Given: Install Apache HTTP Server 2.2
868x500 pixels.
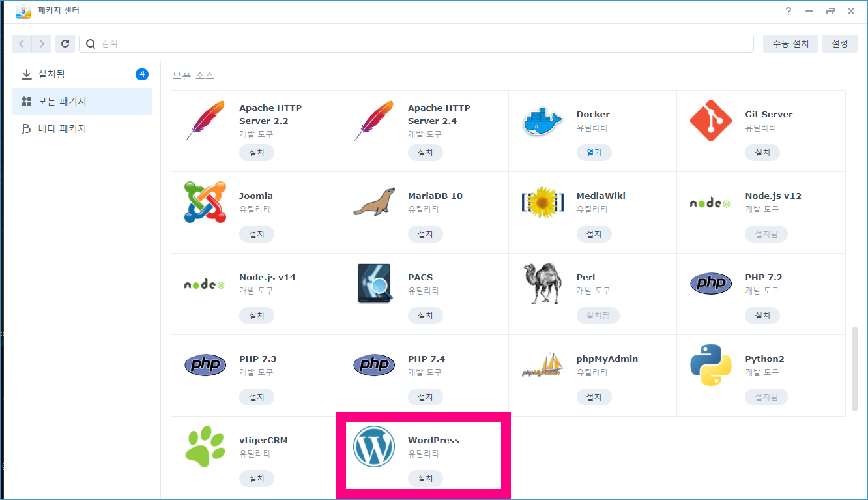Looking at the screenshot, I should [257, 153].
